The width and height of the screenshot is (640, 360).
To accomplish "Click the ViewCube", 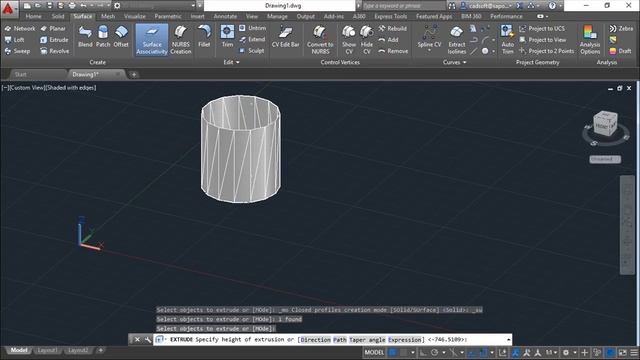I will (605, 123).
